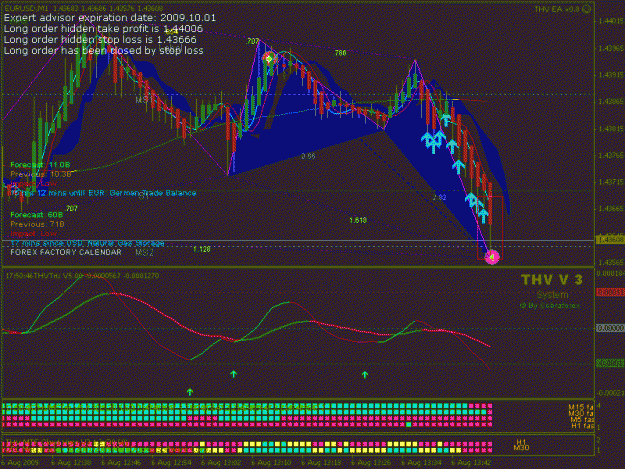Click the USD Natural Gas Storage news line

click(87, 243)
